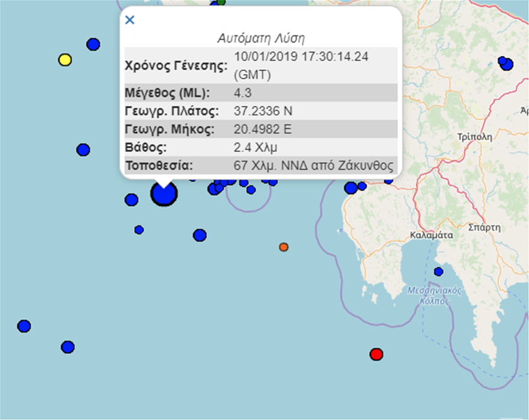Click blue marker directly left of orange marker

pyautogui.click(x=200, y=235)
